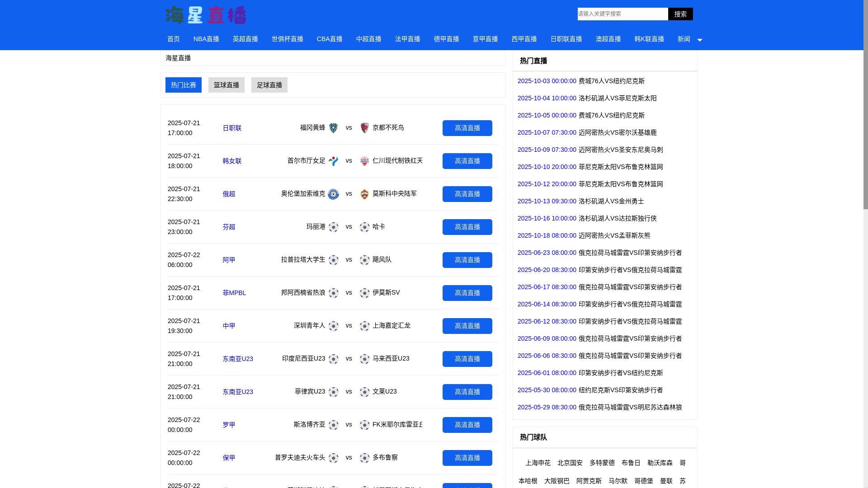This screenshot has height=488, width=868.
Task: Open the NBA直播 nav item
Action: pos(206,39)
